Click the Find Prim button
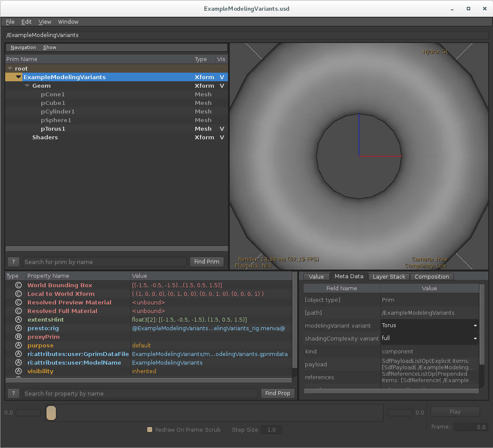The height and width of the screenshot is (448, 493). coord(206,262)
